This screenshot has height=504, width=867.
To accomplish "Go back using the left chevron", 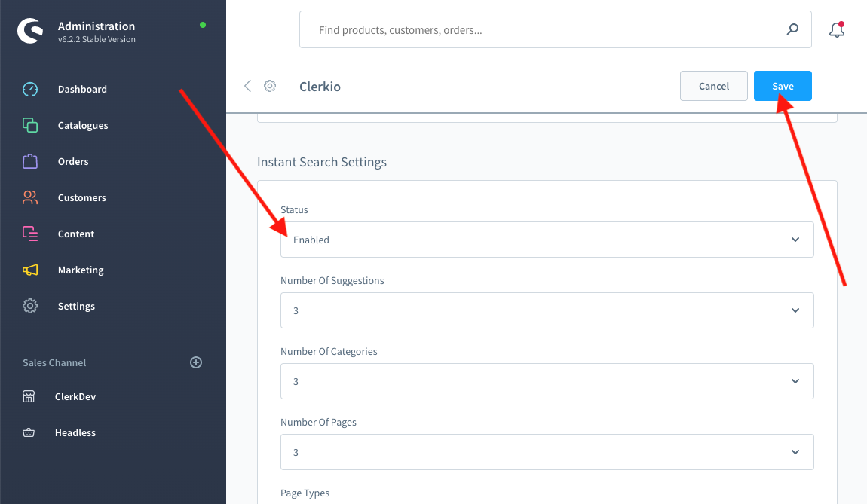I will tap(247, 86).
